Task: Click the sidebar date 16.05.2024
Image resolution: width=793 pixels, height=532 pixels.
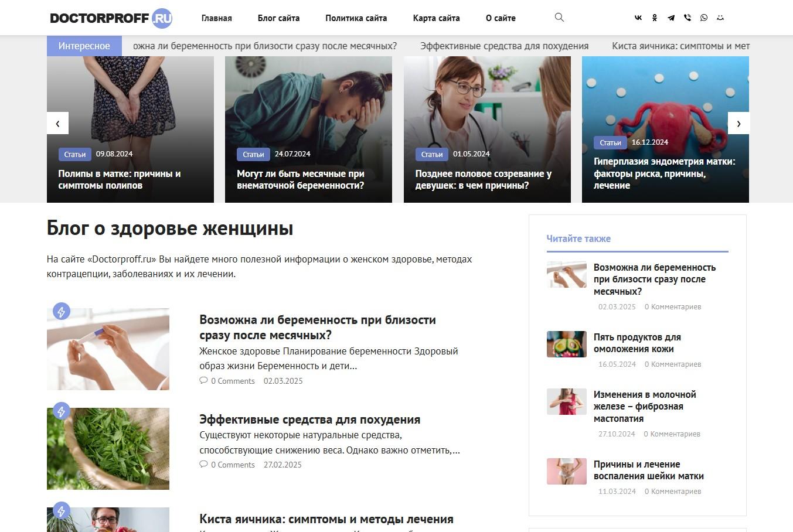Action: pos(617,364)
